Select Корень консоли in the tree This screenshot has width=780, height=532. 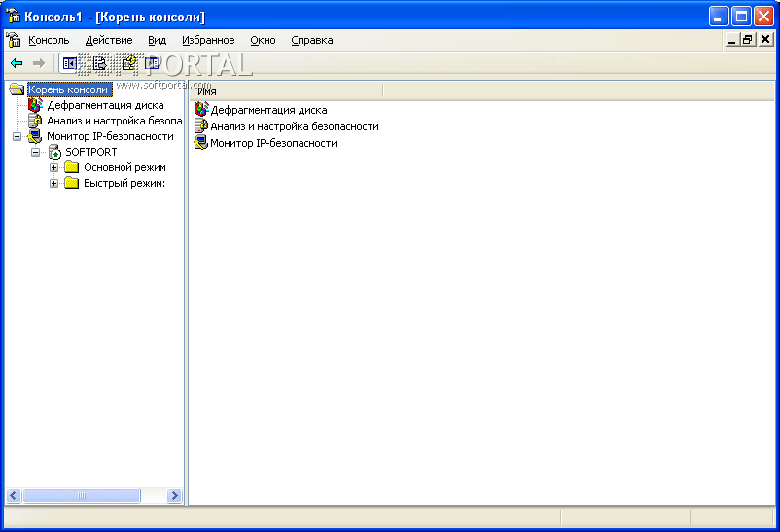coord(69,89)
